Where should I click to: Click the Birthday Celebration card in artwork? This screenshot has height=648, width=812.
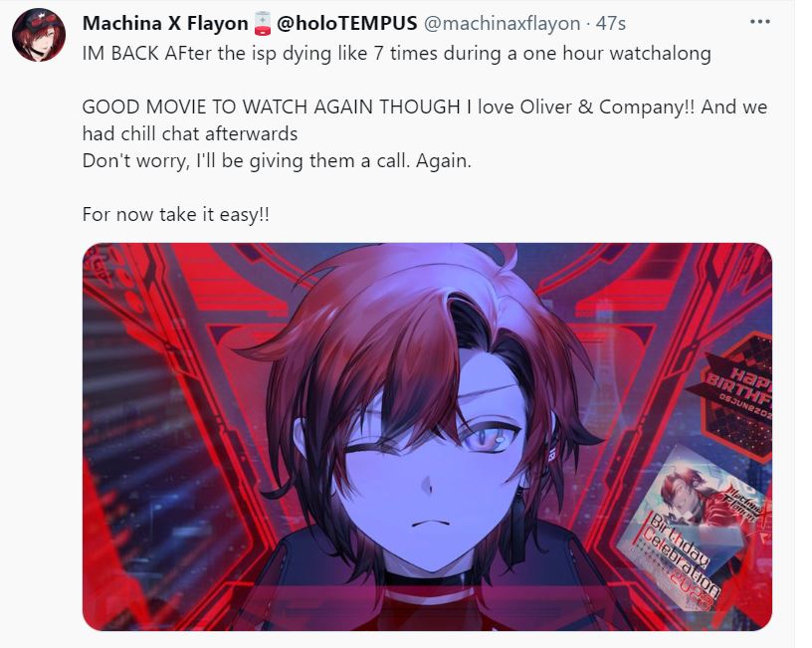tap(684, 529)
